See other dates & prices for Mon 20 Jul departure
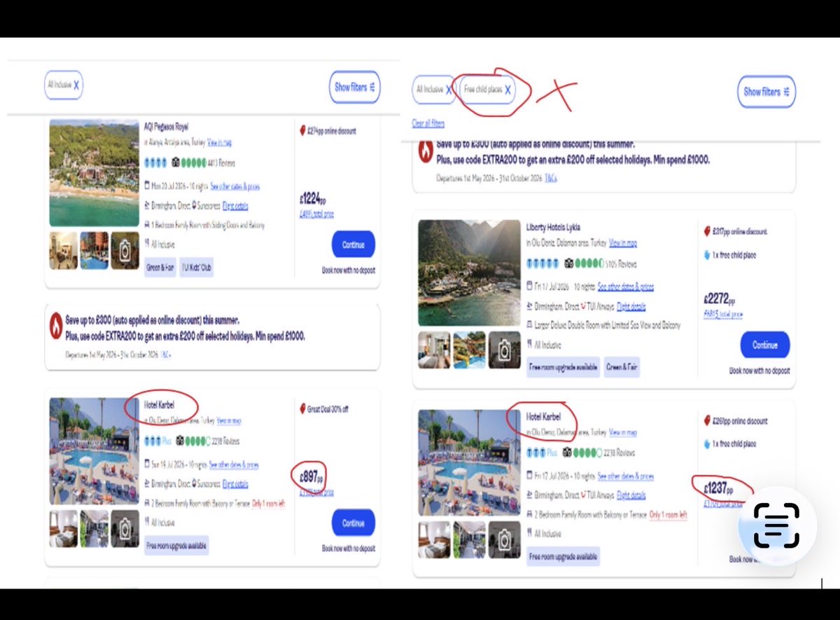Image resolution: width=840 pixels, height=620 pixels. [x=235, y=186]
